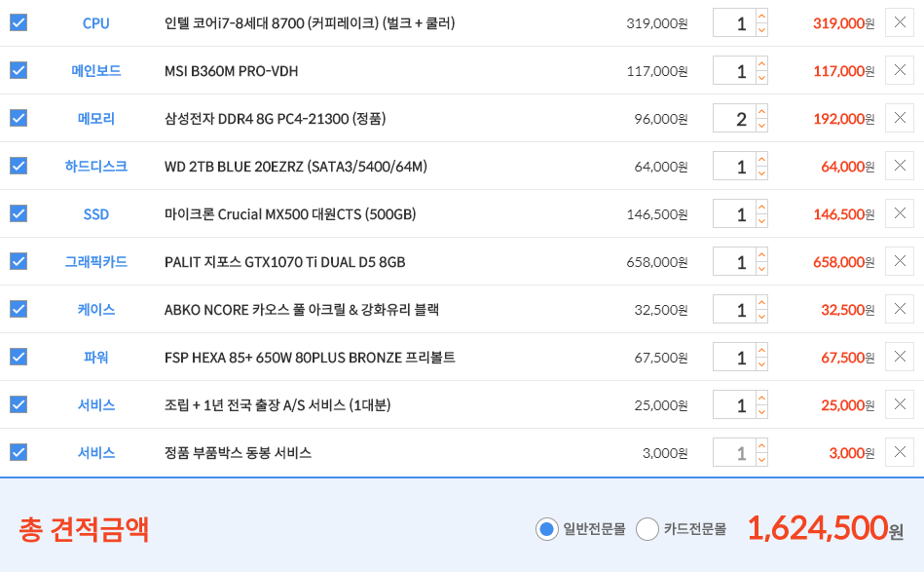The height and width of the screenshot is (572, 924).
Task: Open the 메모리 category link
Action: [x=96, y=119]
